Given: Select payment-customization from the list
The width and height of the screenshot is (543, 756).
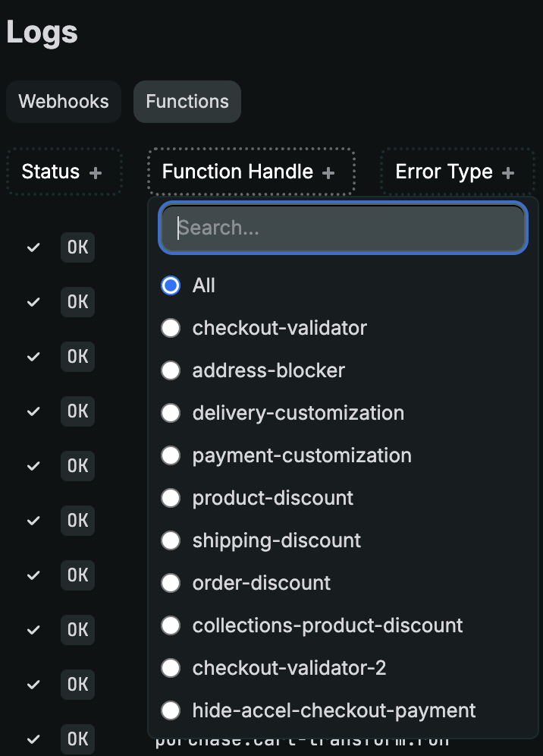Looking at the screenshot, I should [x=171, y=455].
